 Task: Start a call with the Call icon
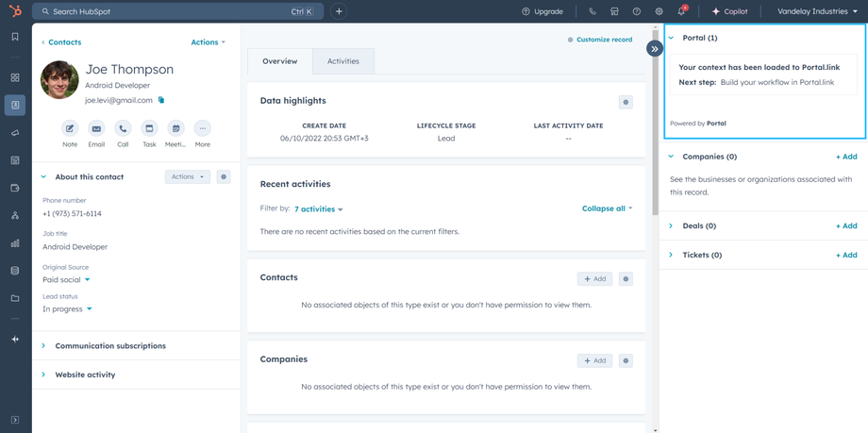(123, 128)
